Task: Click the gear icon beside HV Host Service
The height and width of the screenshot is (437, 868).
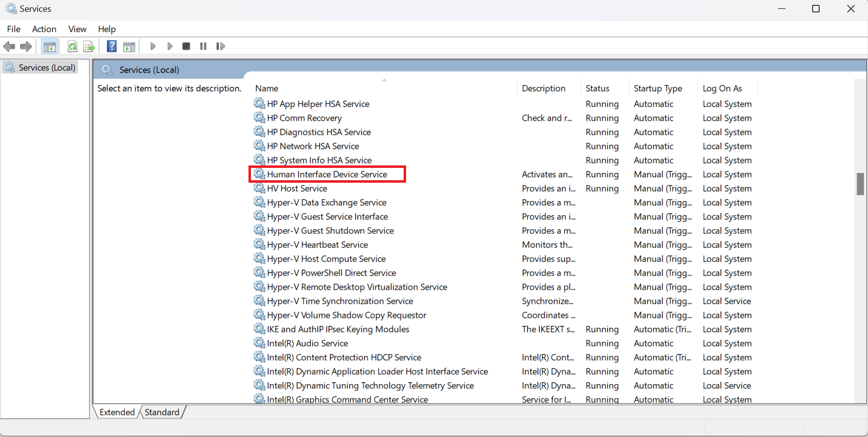Action: click(x=259, y=188)
